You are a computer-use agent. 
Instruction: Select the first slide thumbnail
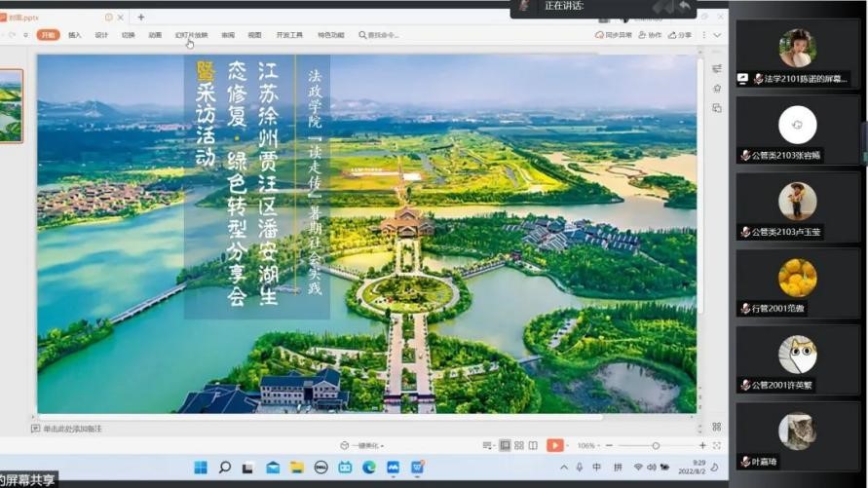(x=12, y=105)
